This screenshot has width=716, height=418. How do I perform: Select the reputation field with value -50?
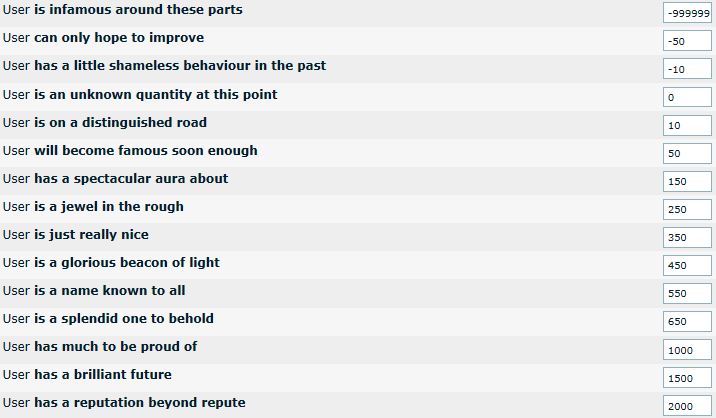click(x=686, y=41)
